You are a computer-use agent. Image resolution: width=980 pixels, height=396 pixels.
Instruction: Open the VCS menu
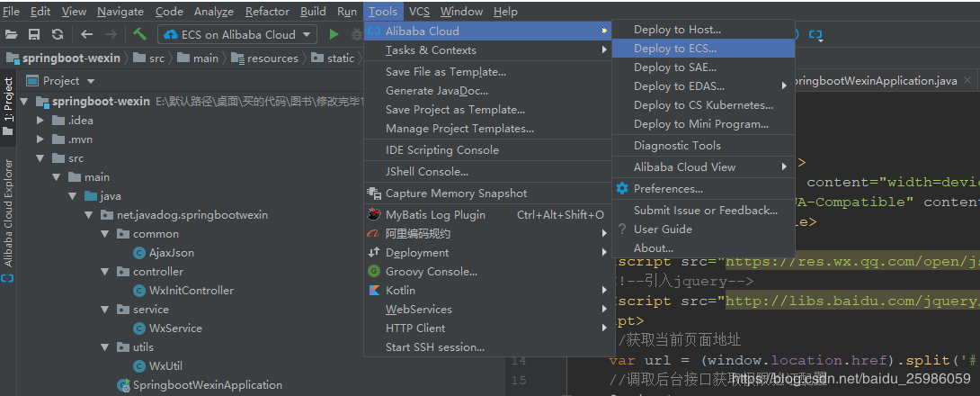click(x=419, y=12)
